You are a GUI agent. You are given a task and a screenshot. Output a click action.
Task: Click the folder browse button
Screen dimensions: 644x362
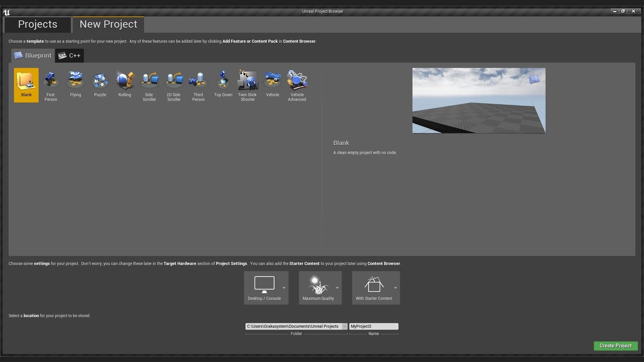click(x=344, y=326)
